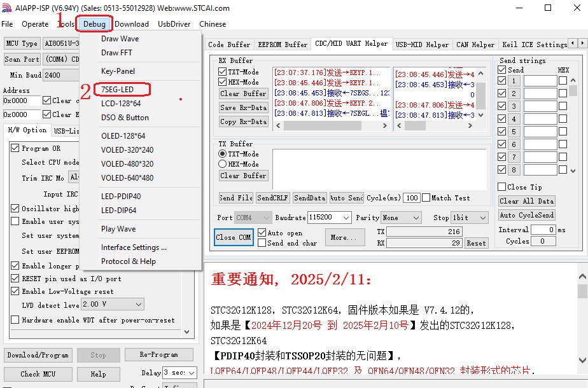Click Auto CycleSend button
This screenshot has height=388, width=588.
pos(526,215)
